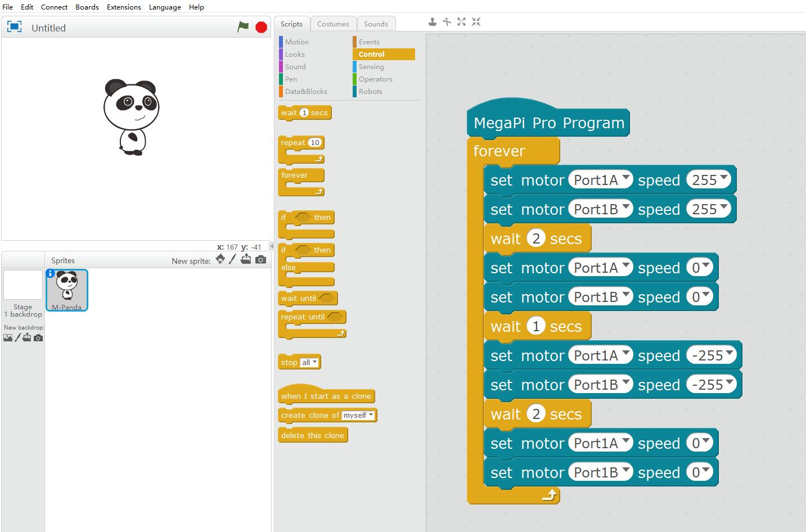Click the panda sprite on the stage
Viewport: 806px width, 532px height.
click(132, 117)
